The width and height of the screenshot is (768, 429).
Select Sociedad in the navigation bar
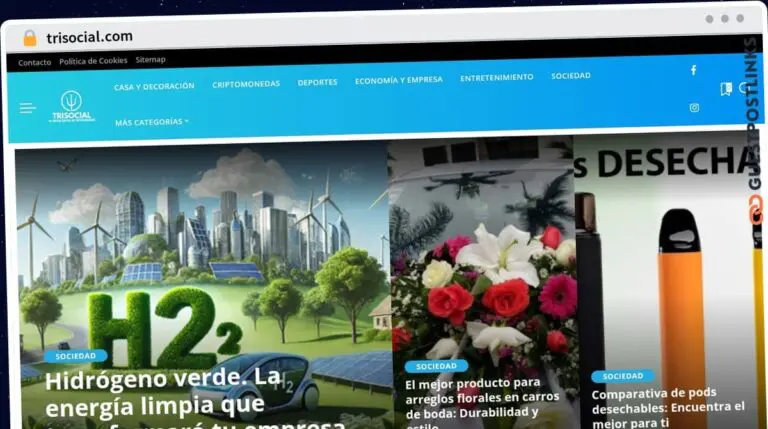[x=571, y=75]
